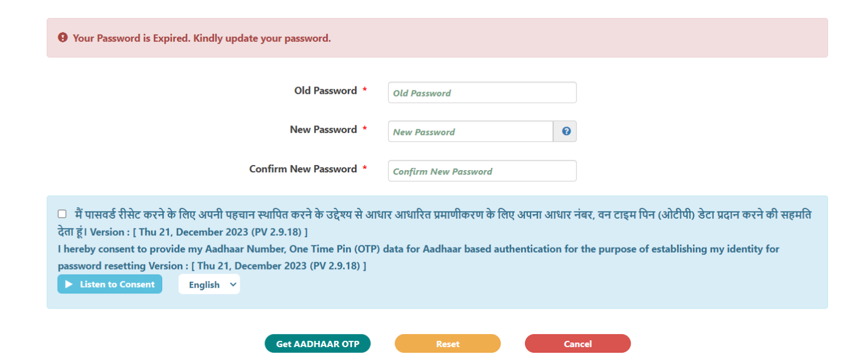
Task: Click the play icon on Listen to Consent
Action: [67, 284]
